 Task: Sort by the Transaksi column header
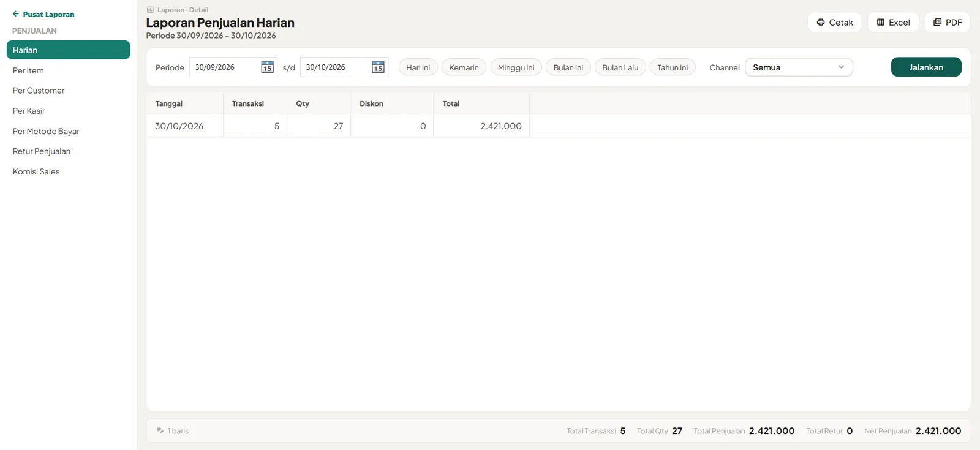pyautogui.click(x=255, y=103)
